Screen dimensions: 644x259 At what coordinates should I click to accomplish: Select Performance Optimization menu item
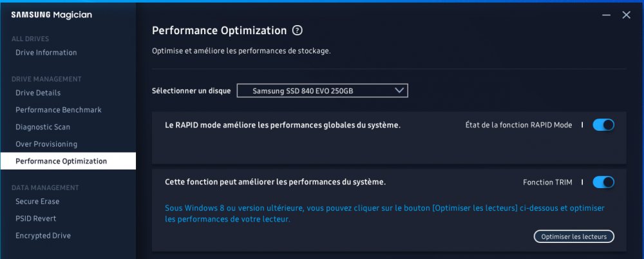(61, 161)
